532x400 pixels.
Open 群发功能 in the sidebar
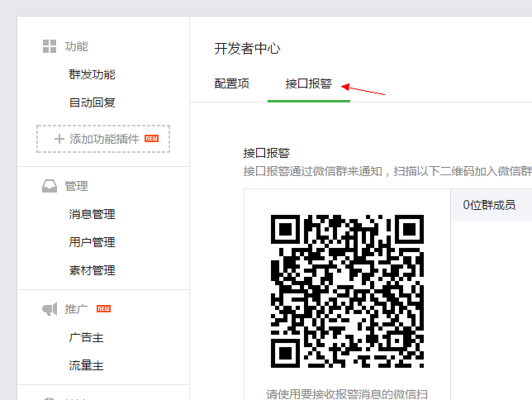coord(92,74)
